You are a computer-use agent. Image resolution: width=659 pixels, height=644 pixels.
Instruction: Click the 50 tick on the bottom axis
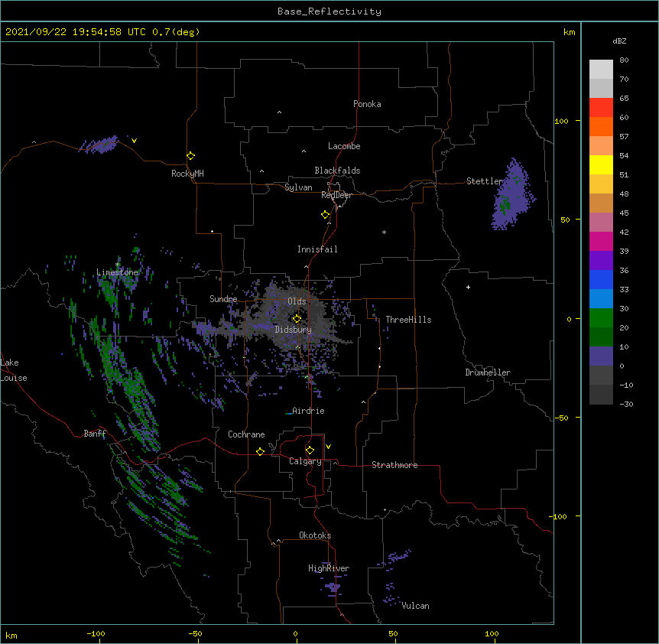tap(393, 633)
